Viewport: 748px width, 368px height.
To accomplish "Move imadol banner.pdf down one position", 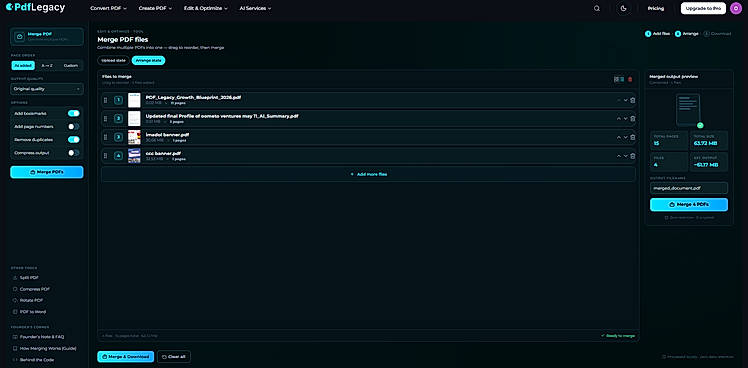I will click(625, 137).
